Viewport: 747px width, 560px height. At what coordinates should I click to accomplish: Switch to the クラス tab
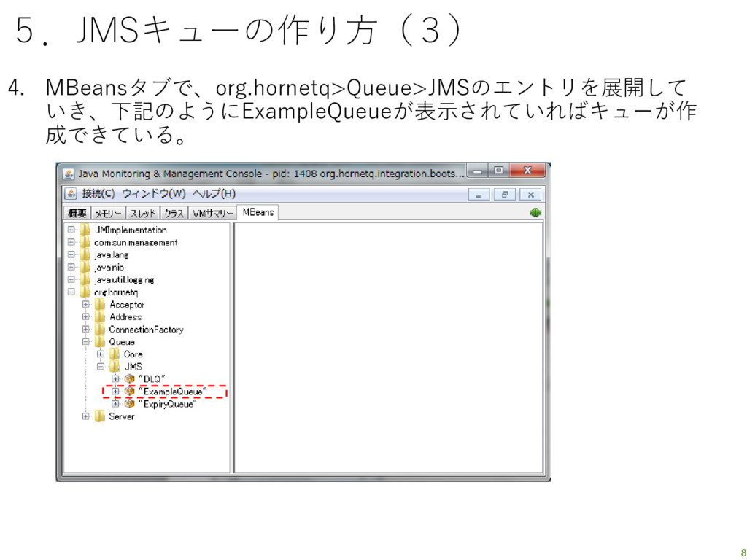point(174,213)
